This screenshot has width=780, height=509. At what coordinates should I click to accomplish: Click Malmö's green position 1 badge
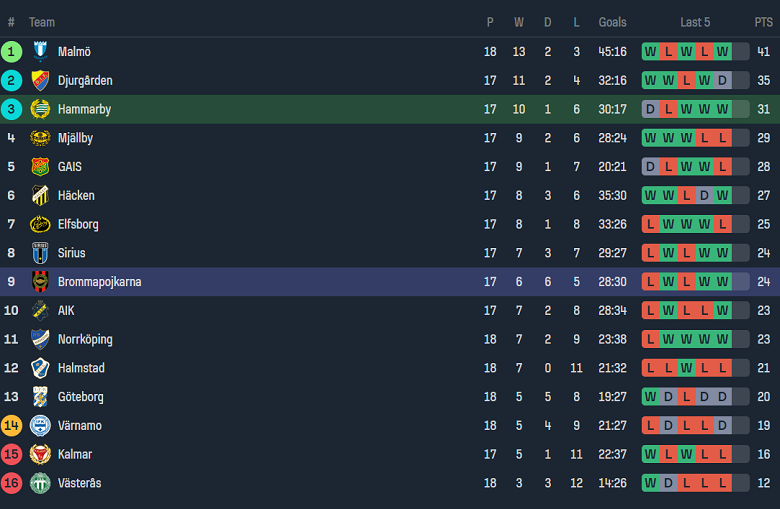pyautogui.click(x=11, y=52)
